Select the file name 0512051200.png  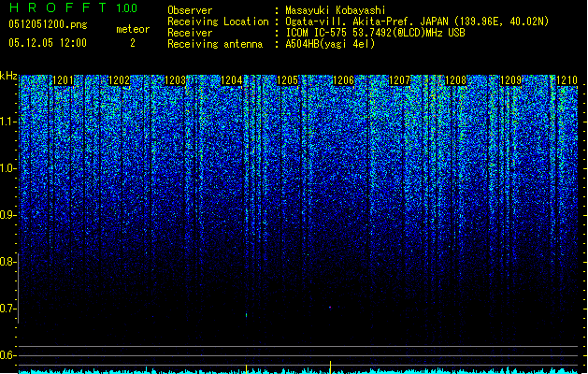click(x=48, y=24)
